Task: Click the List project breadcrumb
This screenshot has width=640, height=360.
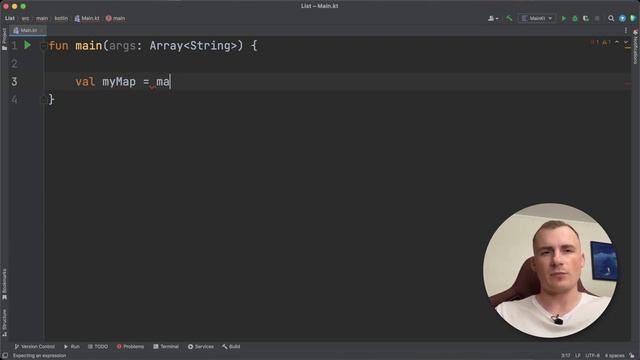Action: 10,18
